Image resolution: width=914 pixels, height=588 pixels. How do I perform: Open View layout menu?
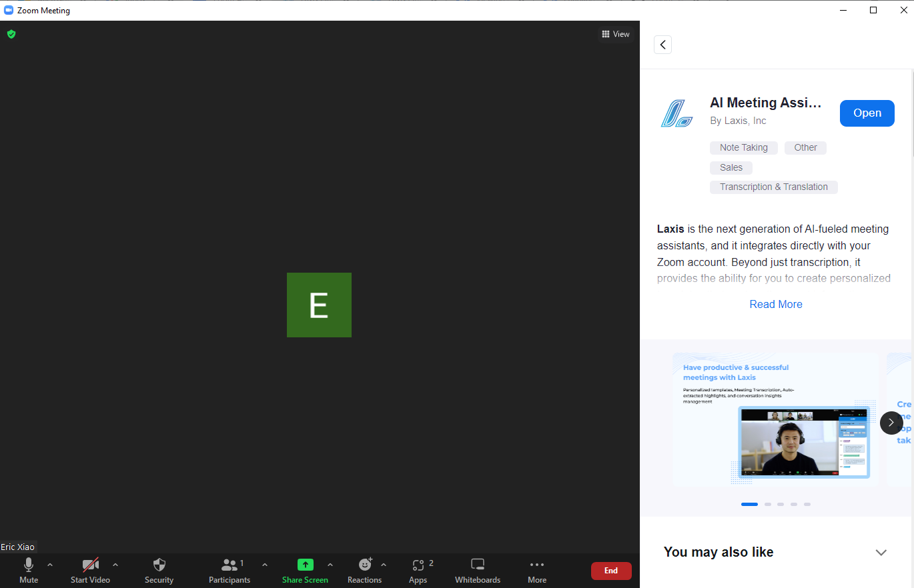[x=616, y=34]
